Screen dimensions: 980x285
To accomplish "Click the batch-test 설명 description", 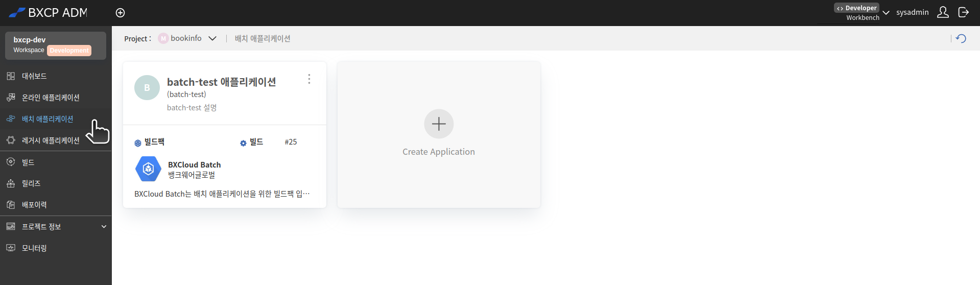I will click(x=192, y=108).
